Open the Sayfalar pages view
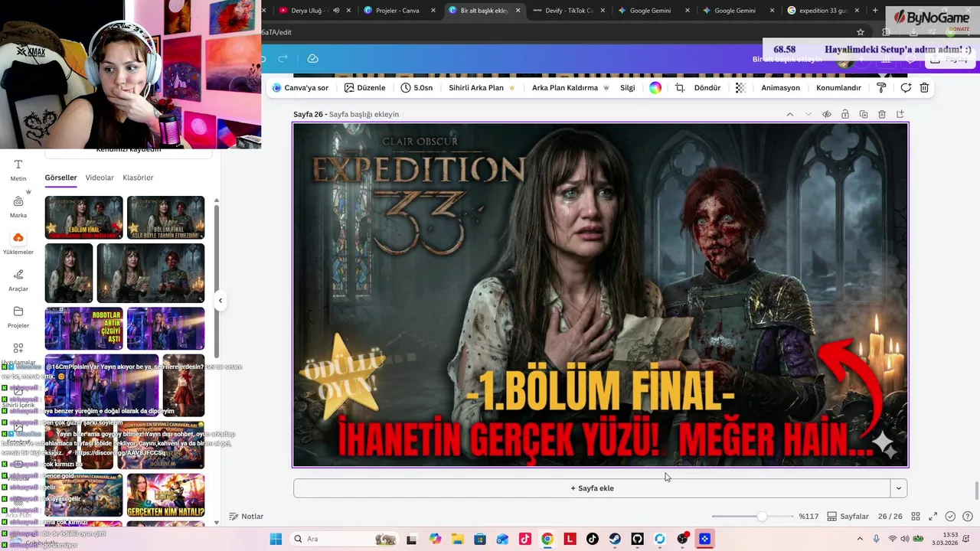The image size is (980, 551). point(848,517)
